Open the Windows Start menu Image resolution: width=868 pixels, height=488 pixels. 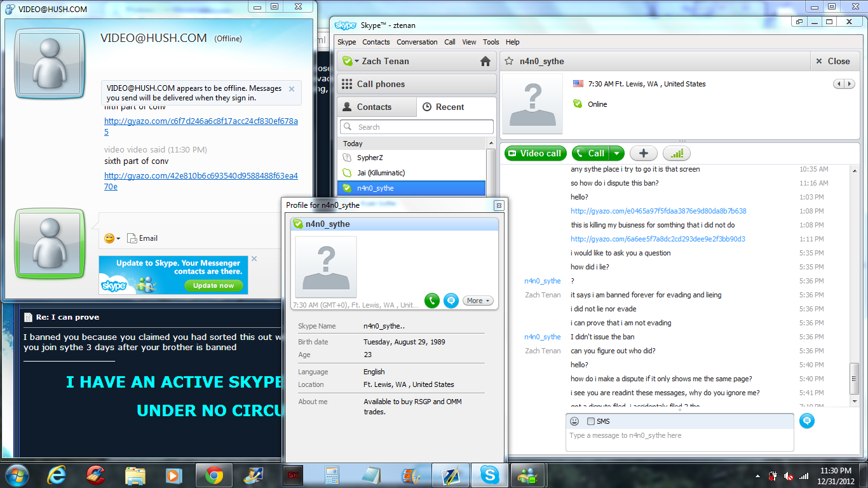[16, 475]
